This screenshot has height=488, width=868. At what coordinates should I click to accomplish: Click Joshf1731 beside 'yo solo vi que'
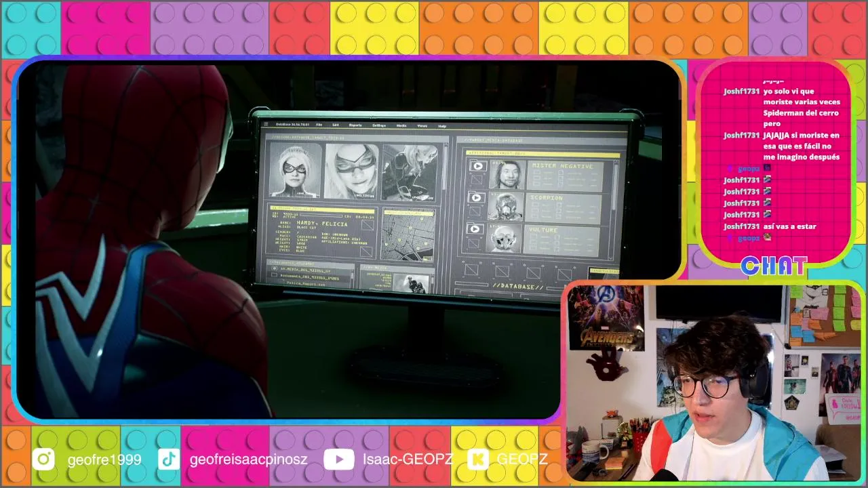741,91
